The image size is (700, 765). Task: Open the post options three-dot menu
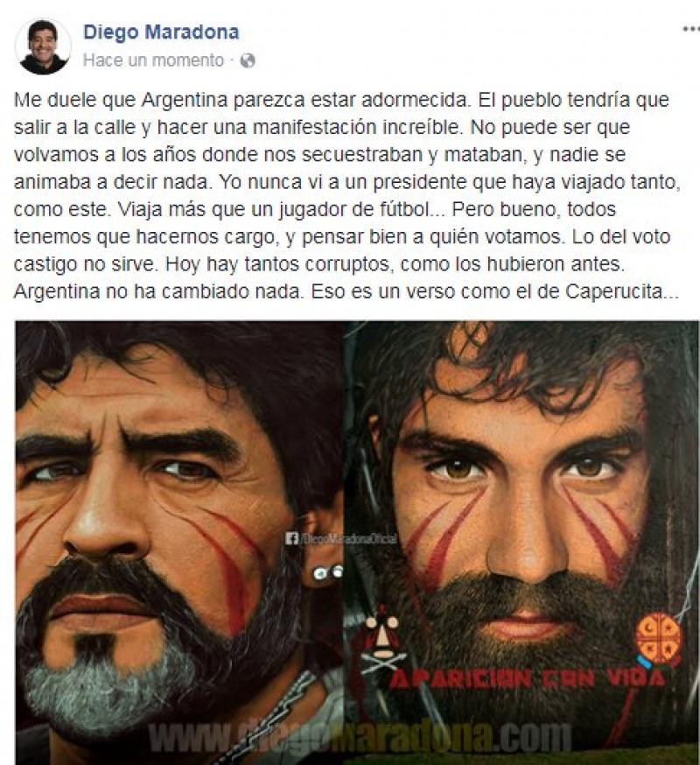pos(690,30)
